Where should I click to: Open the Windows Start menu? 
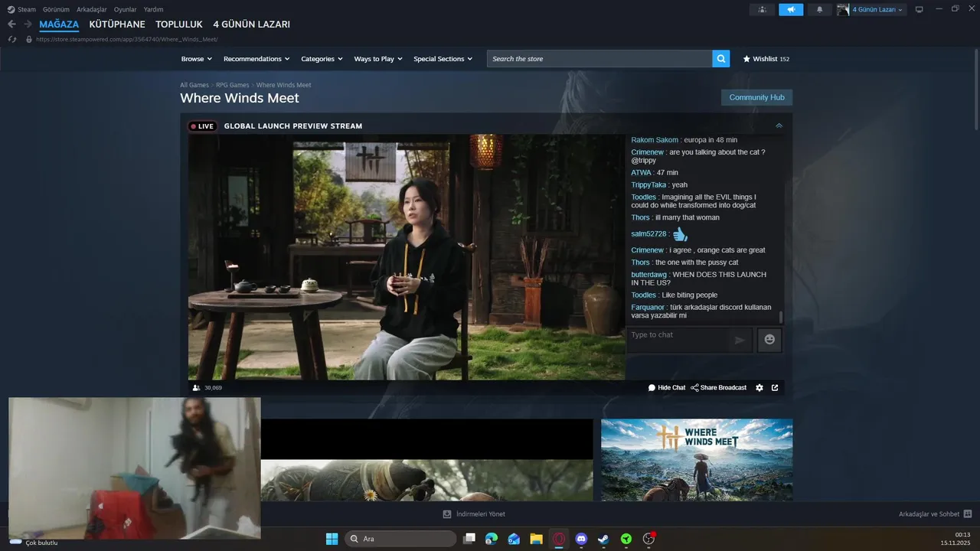click(x=332, y=539)
